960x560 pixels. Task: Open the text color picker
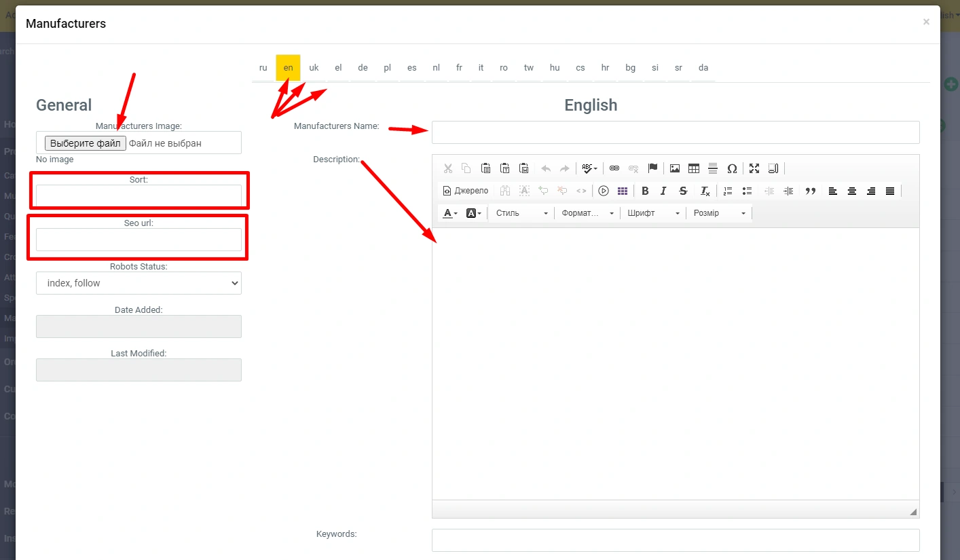coord(450,213)
